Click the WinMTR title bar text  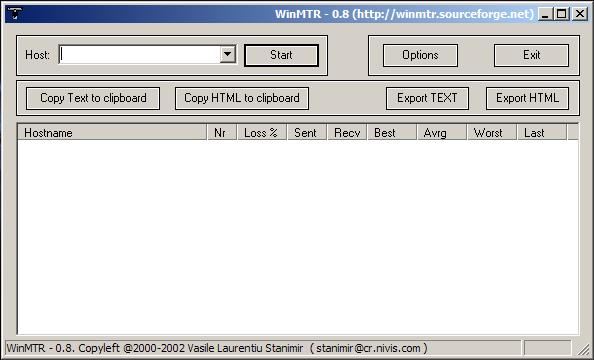[x=404, y=14]
